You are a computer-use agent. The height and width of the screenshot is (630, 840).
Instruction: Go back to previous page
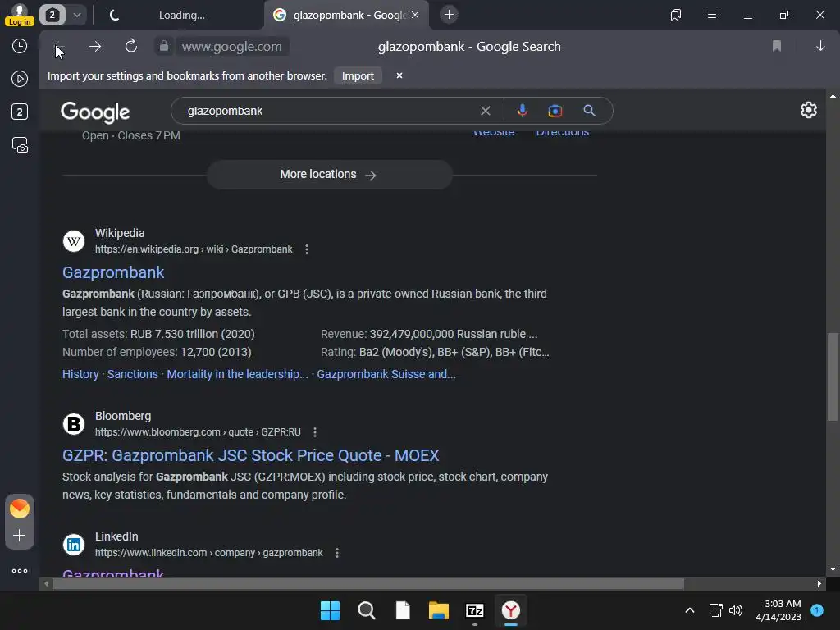click(x=58, y=47)
